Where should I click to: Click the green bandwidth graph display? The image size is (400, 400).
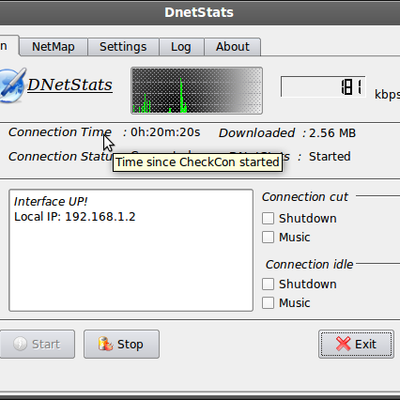tap(197, 91)
